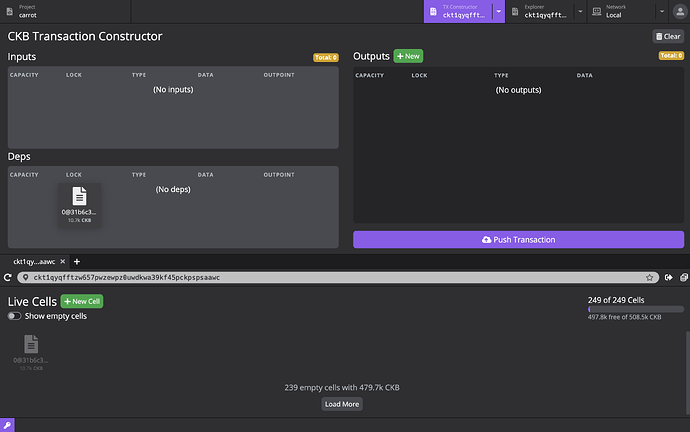The height and width of the screenshot is (432, 690).
Task: Click the export arrow icon beside address bar
Action: coord(668,277)
